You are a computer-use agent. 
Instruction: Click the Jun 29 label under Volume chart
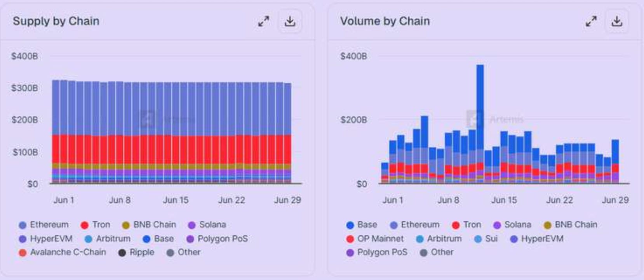[615, 200]
